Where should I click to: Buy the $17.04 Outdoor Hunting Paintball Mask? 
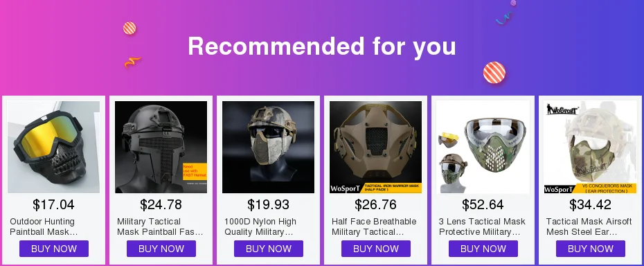(x=54, y=249)
